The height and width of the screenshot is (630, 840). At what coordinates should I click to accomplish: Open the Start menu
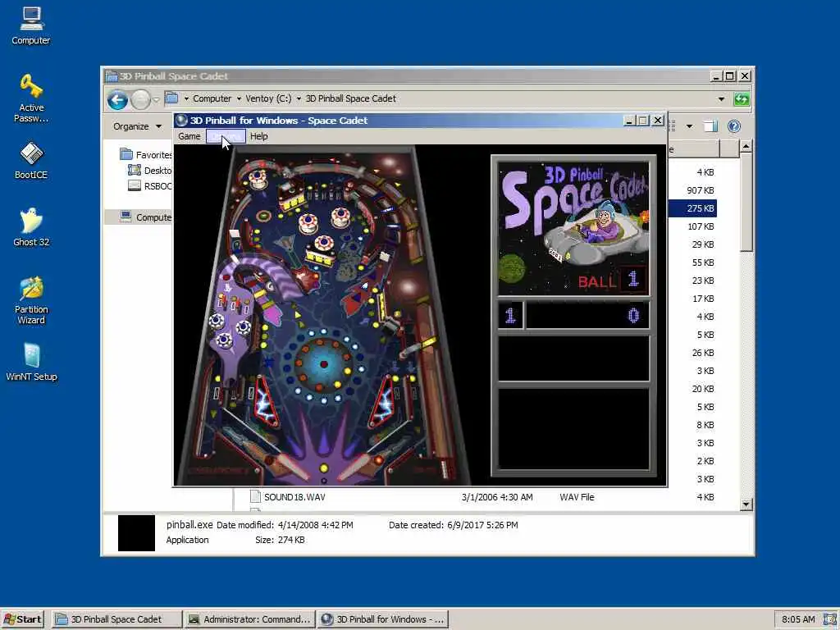click(23, 619)
